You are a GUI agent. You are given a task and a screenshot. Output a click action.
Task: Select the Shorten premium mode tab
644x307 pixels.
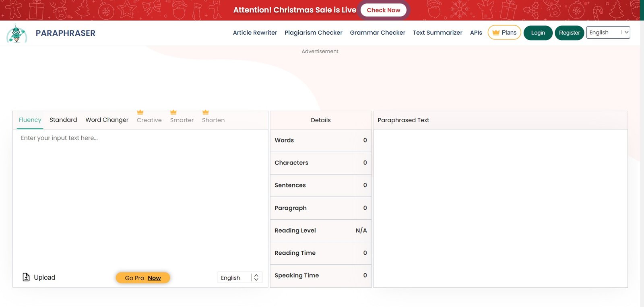coord(213,120)
